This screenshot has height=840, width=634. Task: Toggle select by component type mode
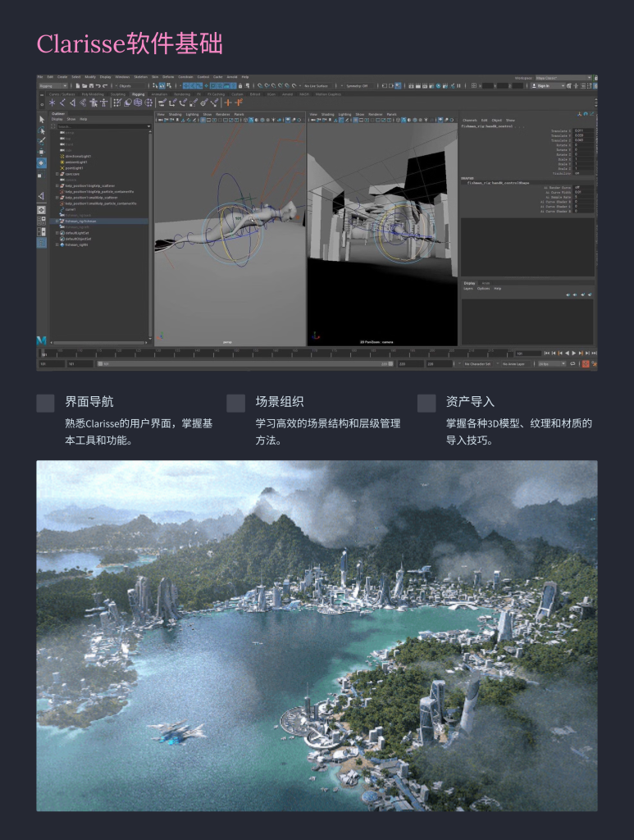pyautogui.click(x=169, y=85)
